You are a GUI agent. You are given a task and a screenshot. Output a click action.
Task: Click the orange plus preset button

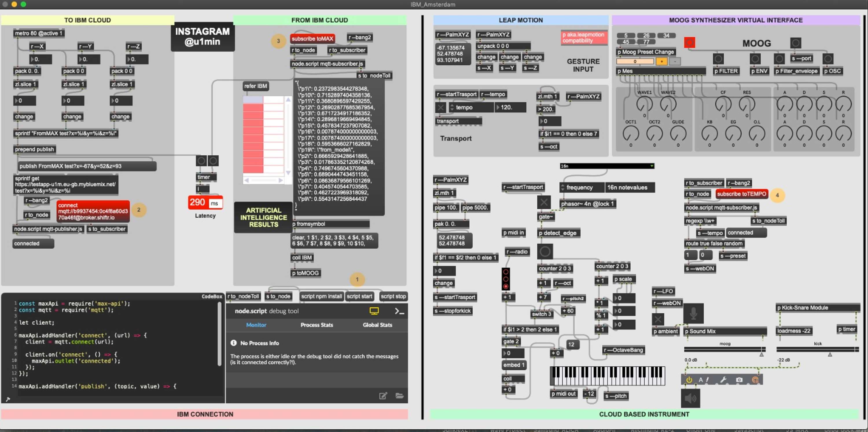click(661, 61)
